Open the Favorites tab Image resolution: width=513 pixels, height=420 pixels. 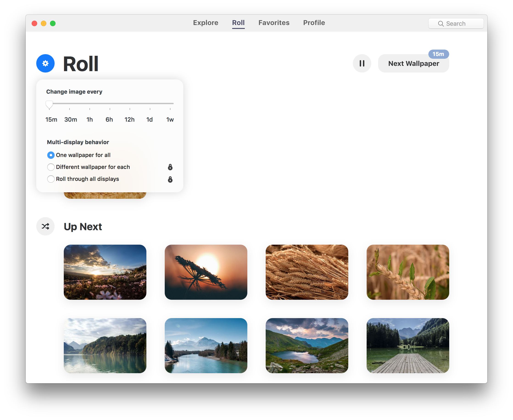point(274,23)
